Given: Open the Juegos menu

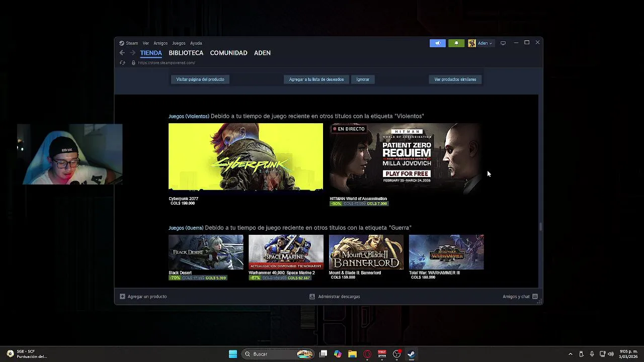Looking at the screenshot, I should click(x=179, y=43).
